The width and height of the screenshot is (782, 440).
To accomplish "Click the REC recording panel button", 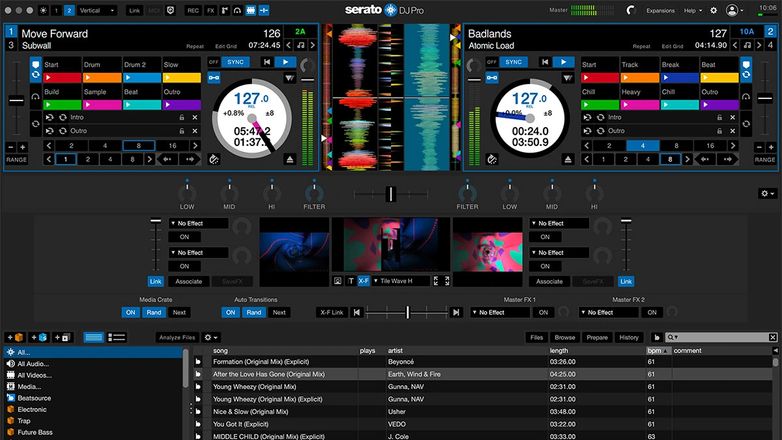I will tap(193, 10).
